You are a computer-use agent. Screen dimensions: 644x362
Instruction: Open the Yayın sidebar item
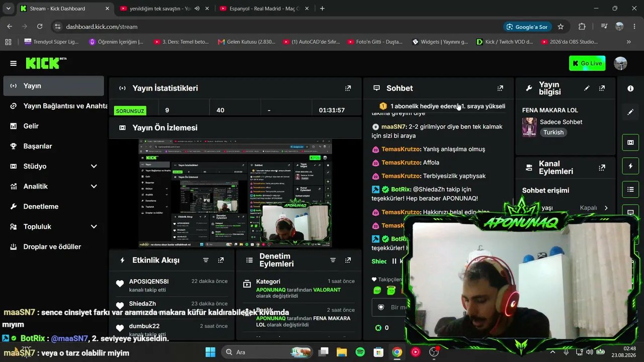click(54, 86)
